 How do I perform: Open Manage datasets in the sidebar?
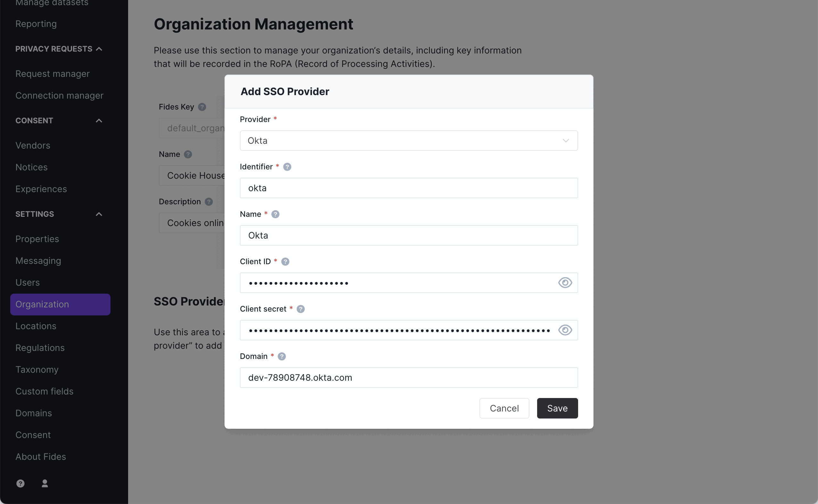(52, 3)
